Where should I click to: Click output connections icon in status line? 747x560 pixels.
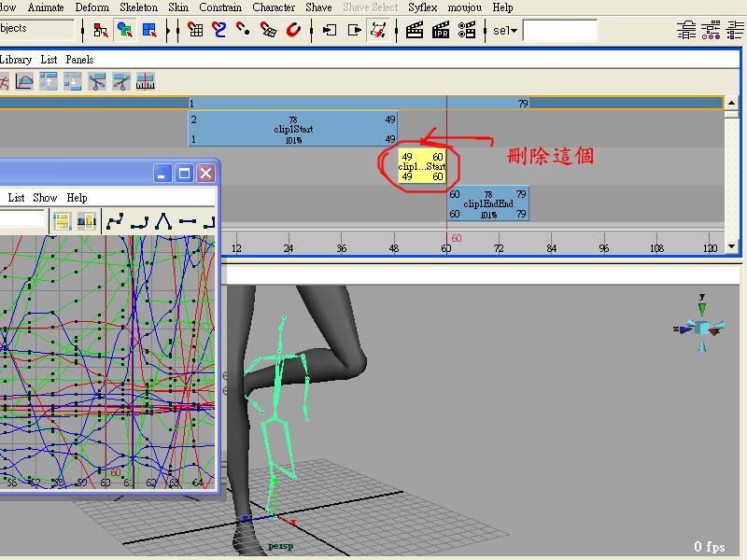[355, 31]
